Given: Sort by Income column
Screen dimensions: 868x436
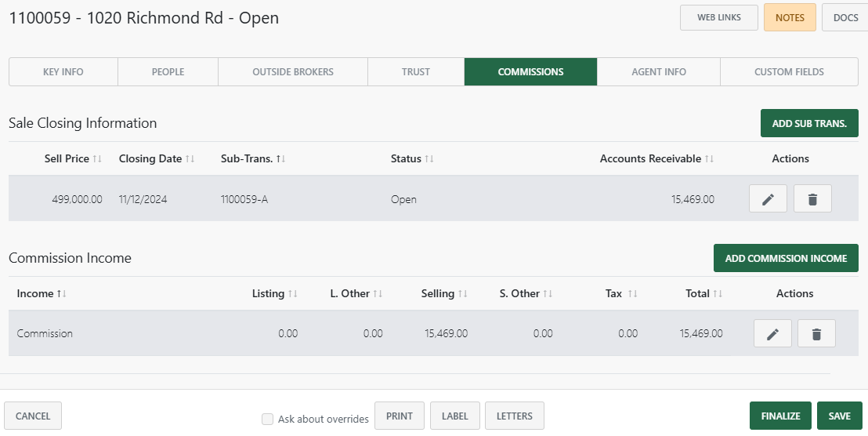Looking at the screenshot, I should click(x=42, y=293).
